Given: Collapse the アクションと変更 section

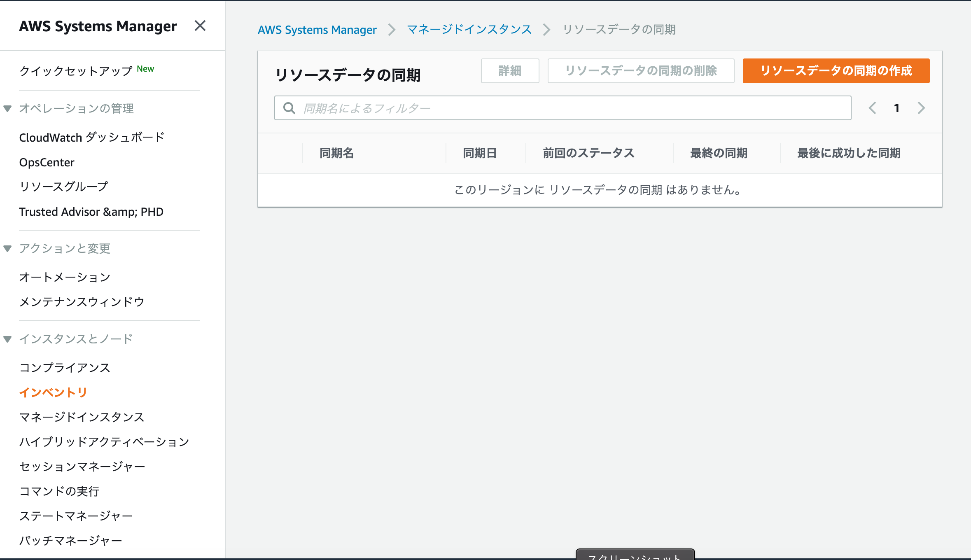Looking at the screenshot, I should 7,249.
